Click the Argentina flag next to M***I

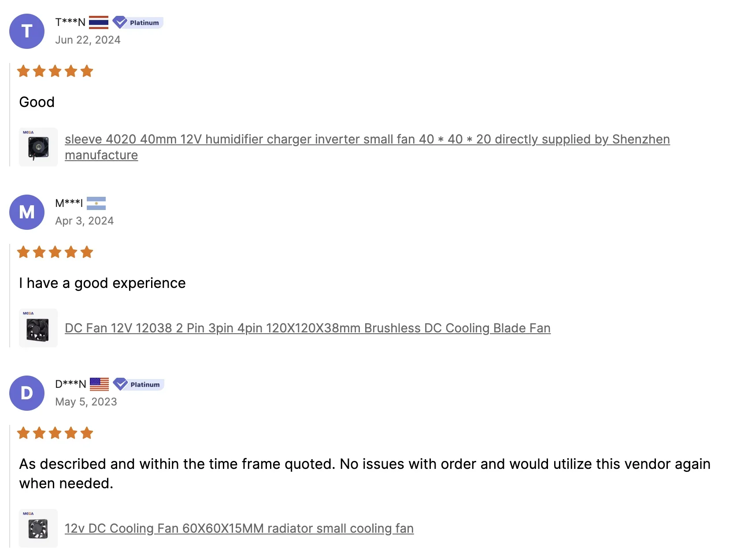(x=96, y=203)
